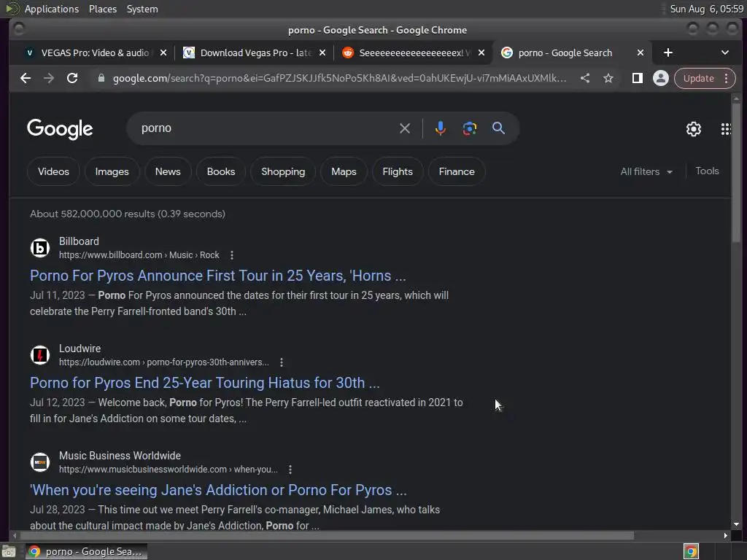Go back to the previous page
Image resolution: width=747 pixels, height=560 pixels.
[26, 78]
